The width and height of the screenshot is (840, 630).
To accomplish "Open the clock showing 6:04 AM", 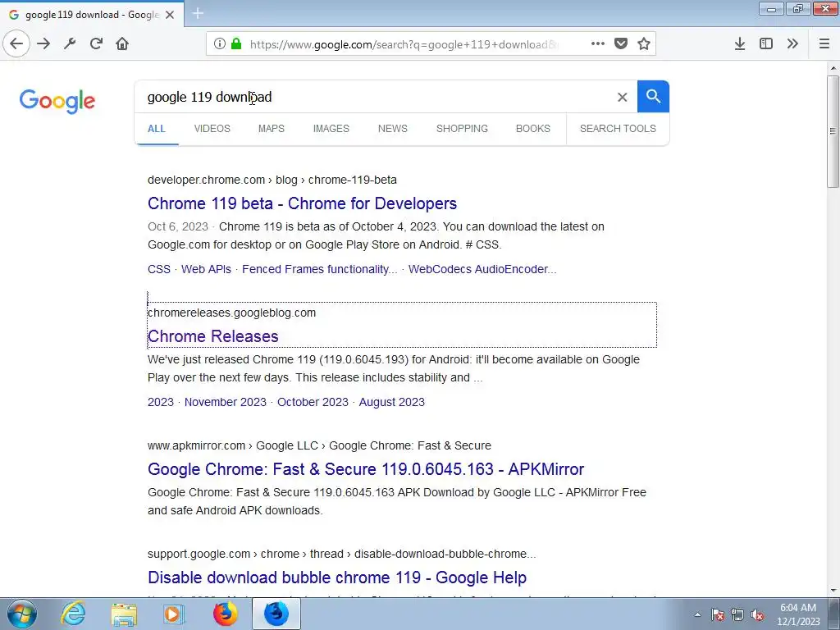I will (x=798, y=614).
